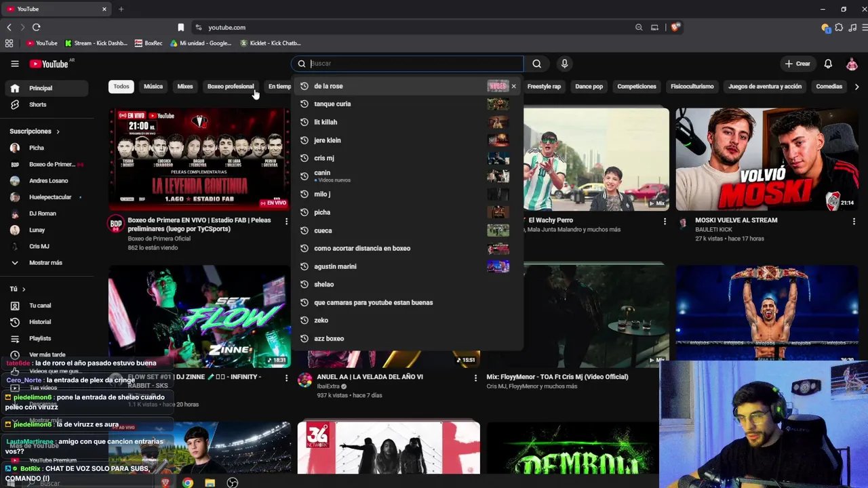Remove the 'de la rose' search suggestion

(x=513, y=86)
